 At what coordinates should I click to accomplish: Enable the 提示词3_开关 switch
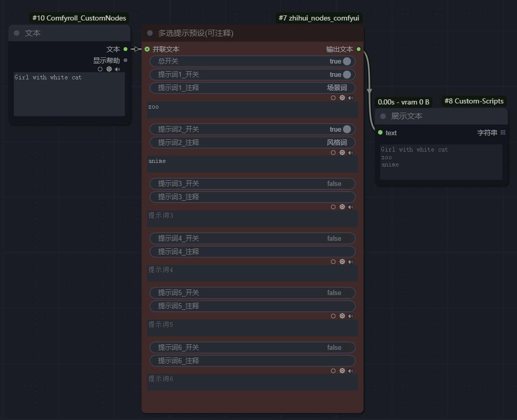(253, 184)
